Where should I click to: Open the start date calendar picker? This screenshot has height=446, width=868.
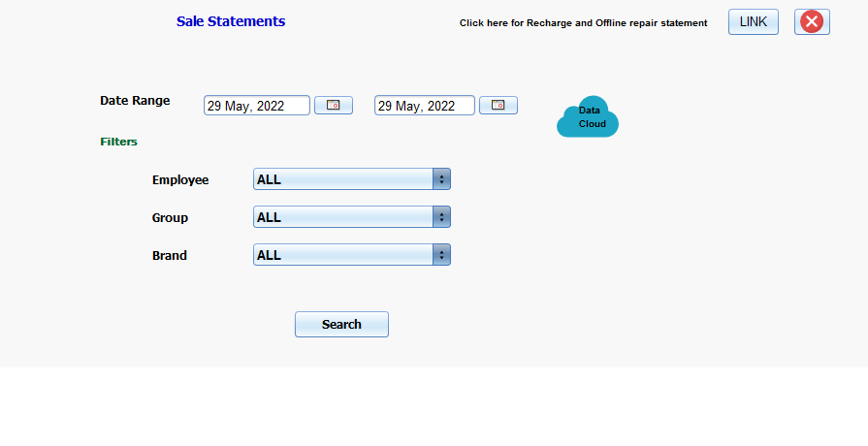point(333,106)
